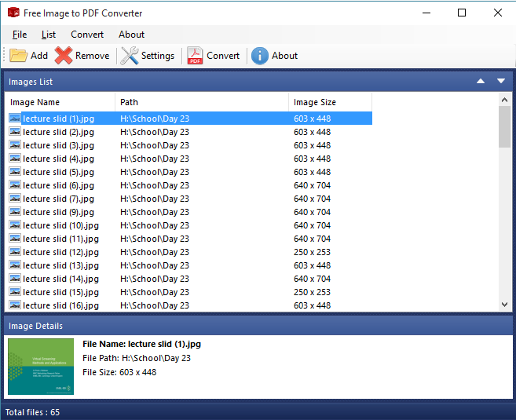Select lecture slid (10).jpg in the list

59,225
